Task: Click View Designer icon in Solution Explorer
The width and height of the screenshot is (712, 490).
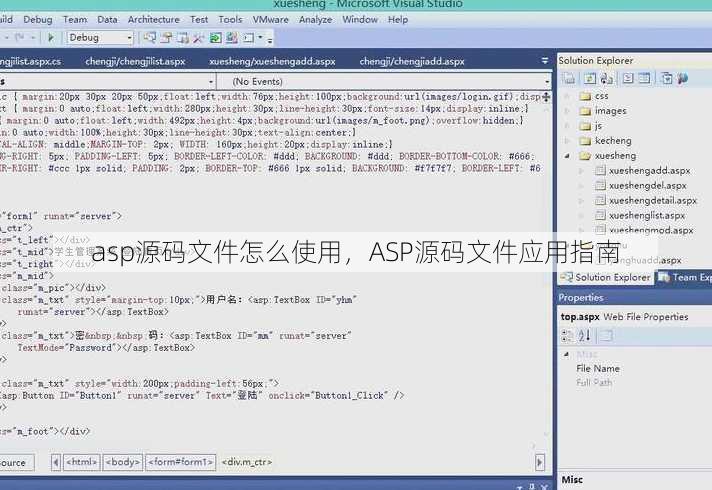Action: click(x=644, y=78)
